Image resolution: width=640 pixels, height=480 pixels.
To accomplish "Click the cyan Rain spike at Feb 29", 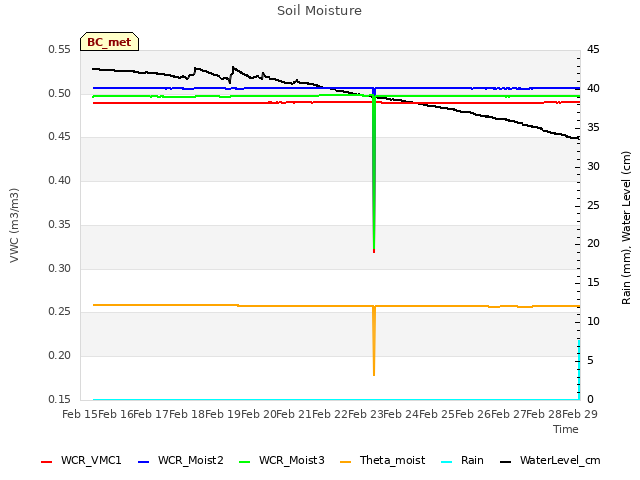I will 579,369.
